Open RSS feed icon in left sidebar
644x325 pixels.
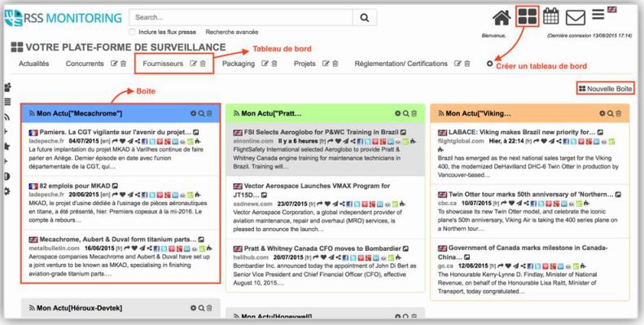(x=7, y=117)
